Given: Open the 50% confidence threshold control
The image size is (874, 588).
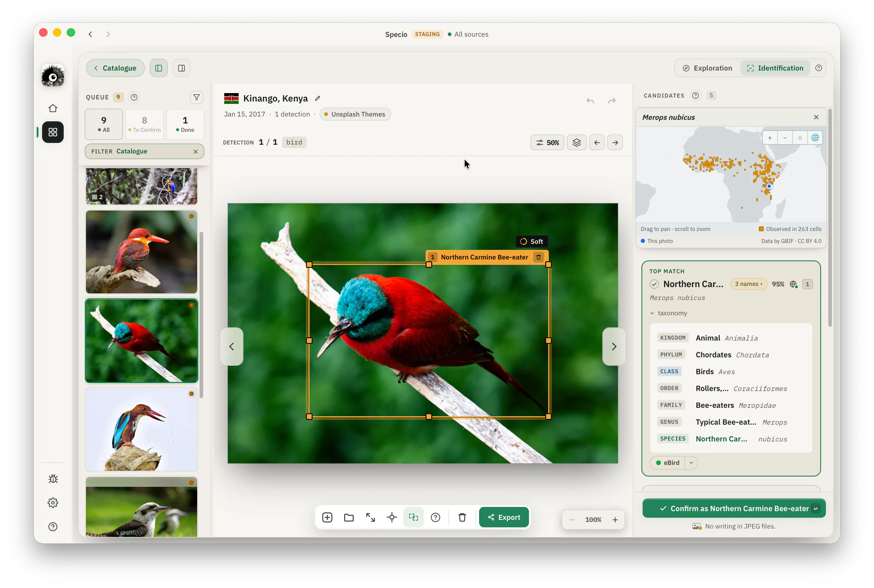Looking at the screenshot, I should (548, 143).
